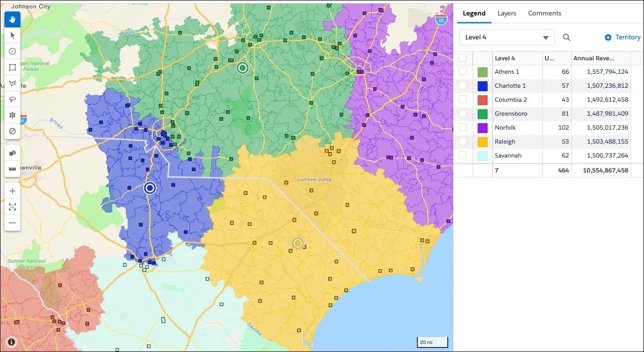This screenshot has width=644, height=352.
Task: Check the Greensboro row checkbox
Action: (x=463, y=114)
